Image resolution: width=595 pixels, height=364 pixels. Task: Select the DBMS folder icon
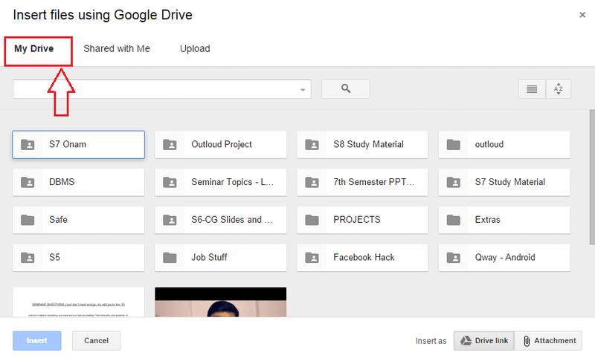28,182
